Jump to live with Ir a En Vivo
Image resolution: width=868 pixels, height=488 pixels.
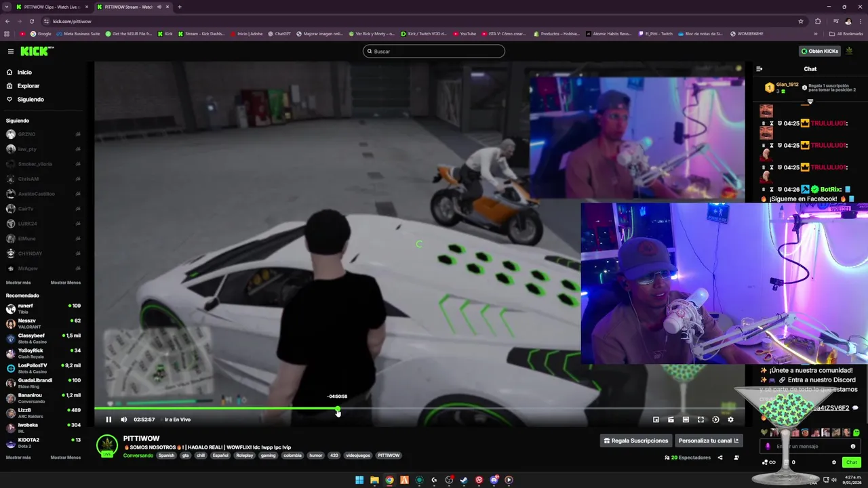tap(178, 420)
